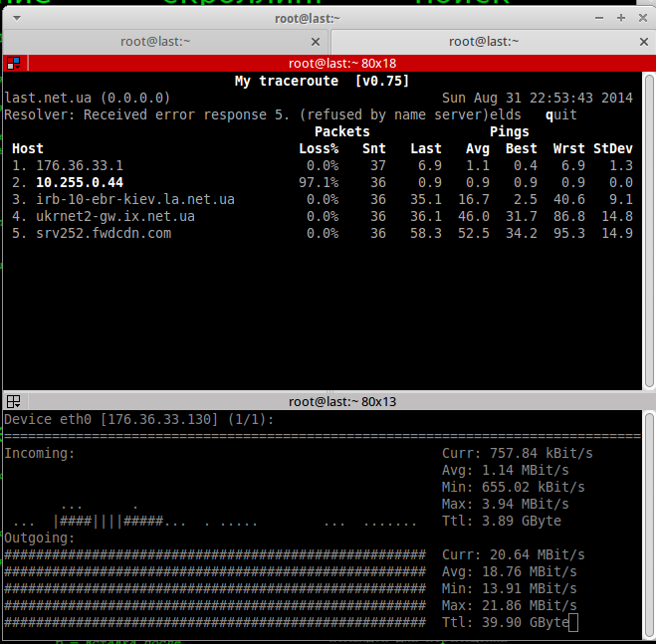The height and width of the screenshot is (644, 656).
Task: Click the traceroute pane's vertical scrollbar
Action: tap(649, 229)
